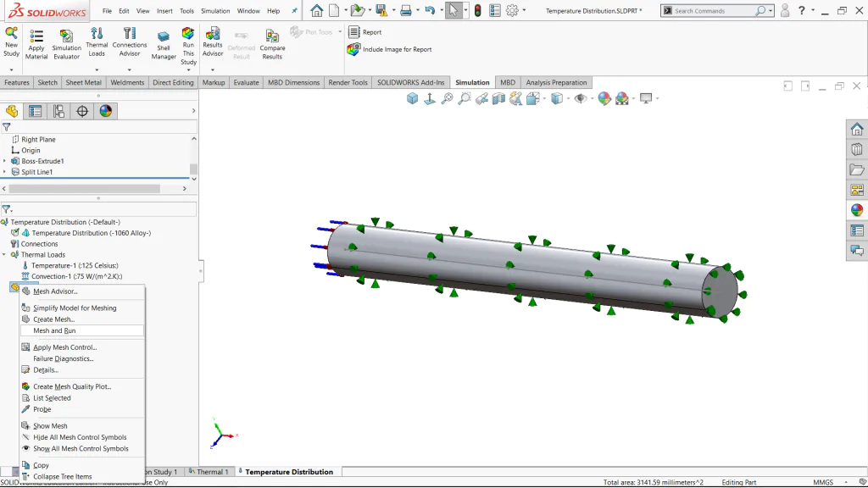Open Apply Material tool
The image size is (868, 488).
pos(36,44)
